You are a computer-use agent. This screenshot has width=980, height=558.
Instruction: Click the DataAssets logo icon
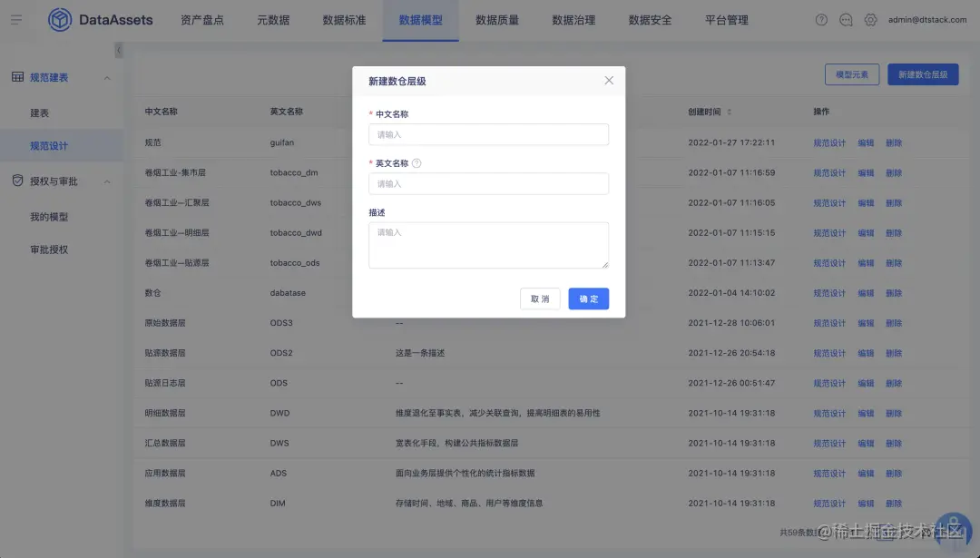pyautogui.click(x=60, y=20)
